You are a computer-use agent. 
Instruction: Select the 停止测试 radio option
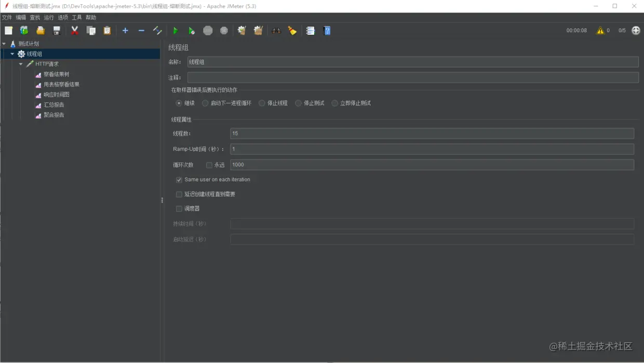click(x=298, y=103)
